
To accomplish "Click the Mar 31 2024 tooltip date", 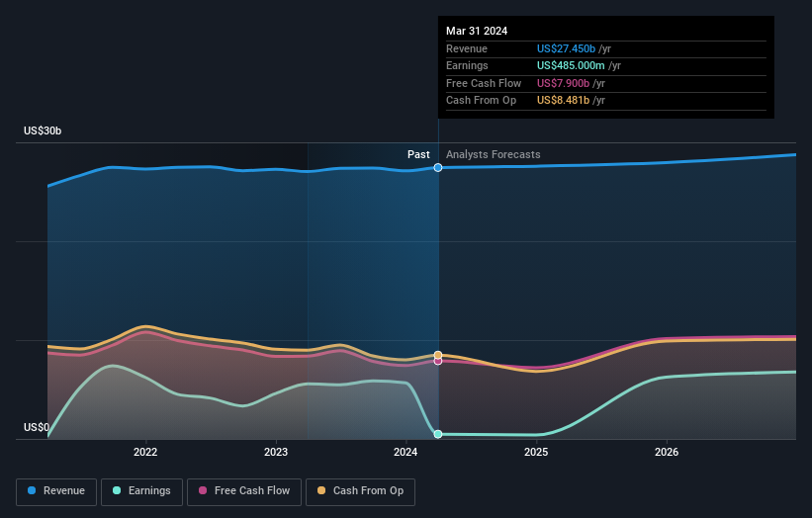I will click(x=477, y=31).
